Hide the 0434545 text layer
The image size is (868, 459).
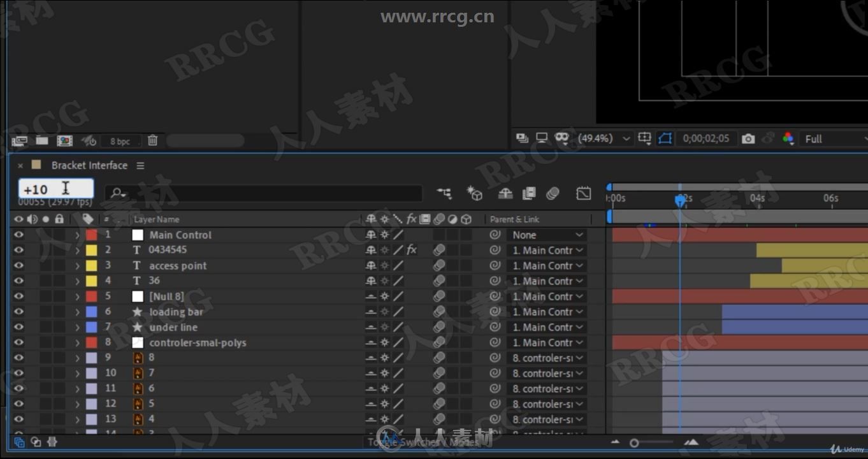pyautogui.click(x=18, y=250)
